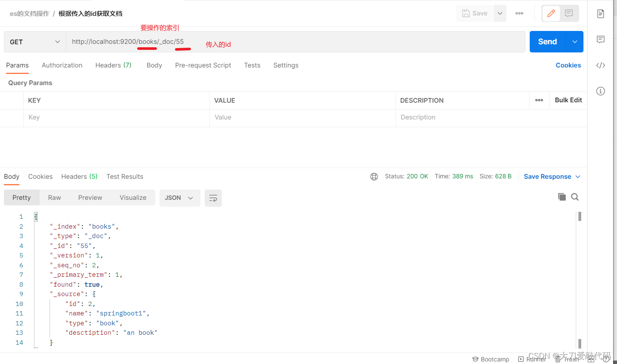This screenshot has width=617, height=364.
Task: Open the Code snippet sidebar icon
Action: click(x=601, y=65)
